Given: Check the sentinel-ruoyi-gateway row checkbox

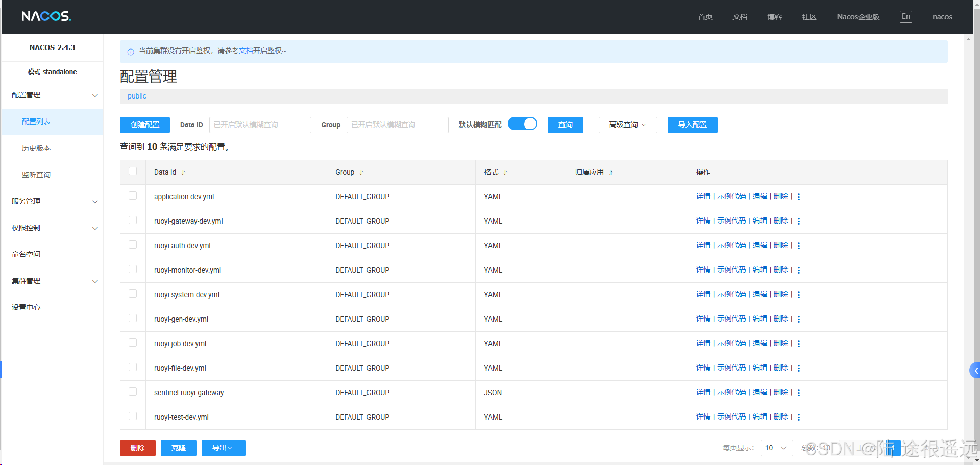Looking at the screenshot, I should tap(133, 391).
